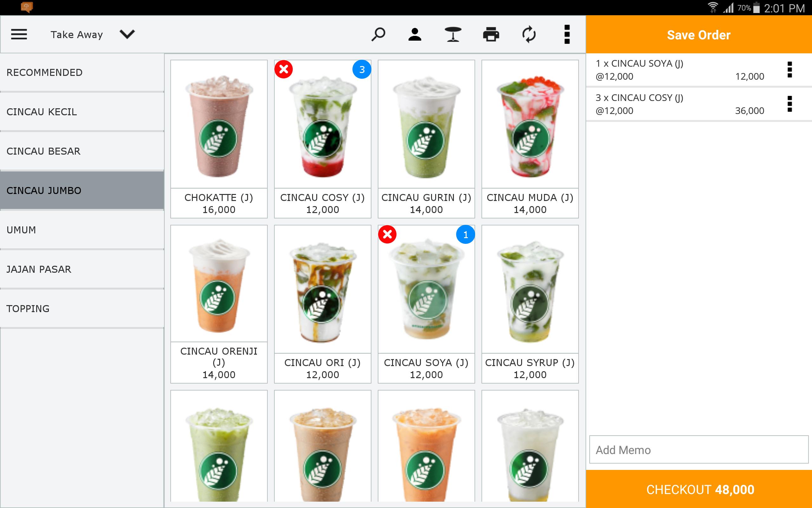Screen dimensions: 812x508
Task: Switch to CINCAU BESAR category
Action: point(82,151)
